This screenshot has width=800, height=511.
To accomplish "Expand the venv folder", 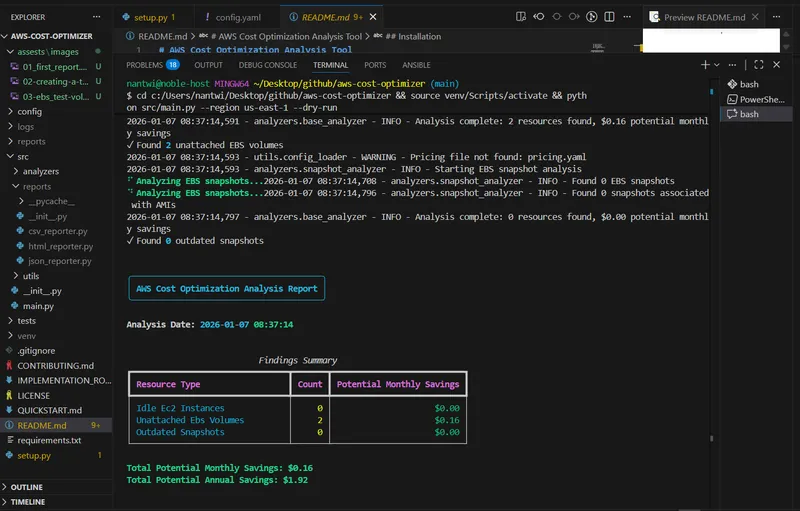I will point(10,336).
